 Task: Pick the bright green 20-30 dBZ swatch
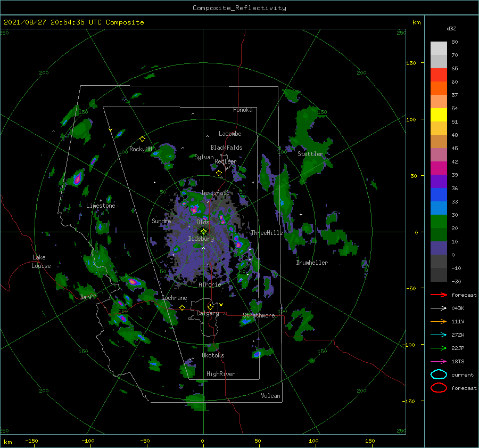click(439, 222)
